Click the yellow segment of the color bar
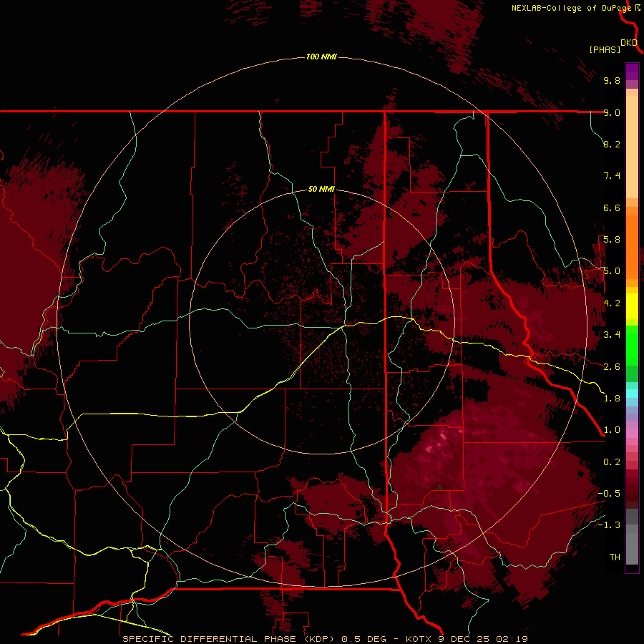The height and width of the screenshot is (644, 644). point(632,306)
